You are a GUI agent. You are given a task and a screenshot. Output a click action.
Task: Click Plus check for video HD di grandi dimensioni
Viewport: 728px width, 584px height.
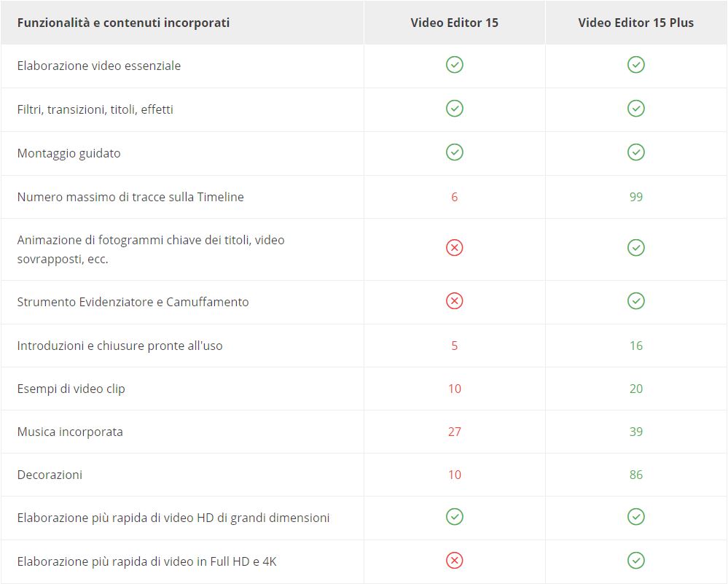point(636,517)
